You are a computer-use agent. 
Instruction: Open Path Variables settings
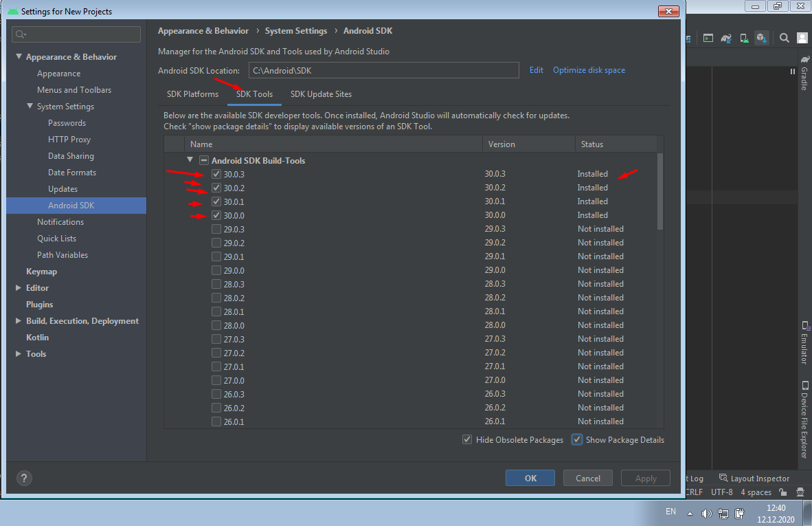[x=62, y=255]
